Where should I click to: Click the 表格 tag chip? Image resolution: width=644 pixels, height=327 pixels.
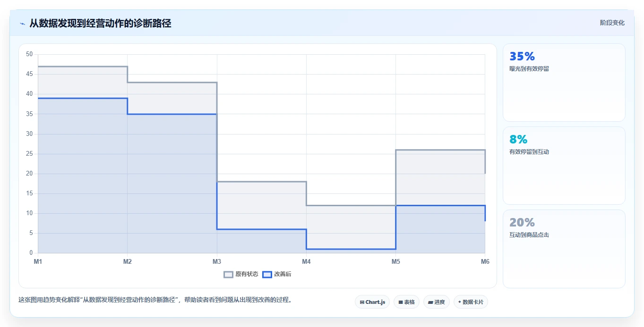[x=406, y=302]
